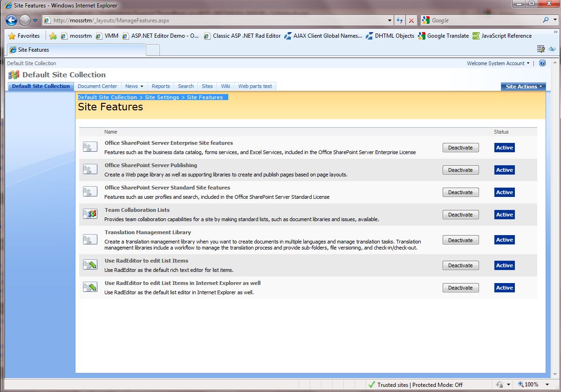Click the browser Forward arrow button
Image resolution: width=561 pixels, height=392 pixels.
(25, 20)
